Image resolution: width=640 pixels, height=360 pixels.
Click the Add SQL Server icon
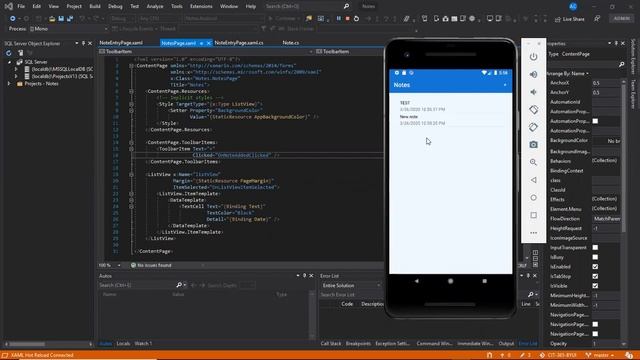point(20,53)
